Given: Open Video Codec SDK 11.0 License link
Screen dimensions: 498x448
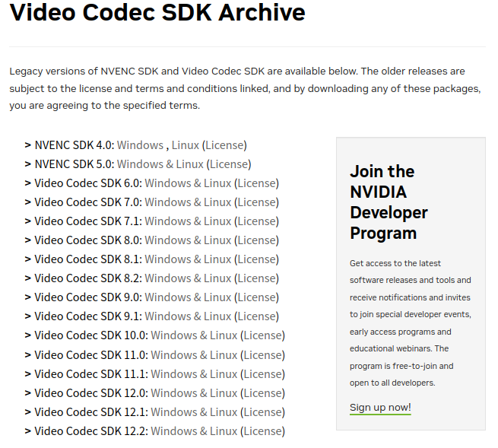Looking at the screenshot, I should 262,355.
